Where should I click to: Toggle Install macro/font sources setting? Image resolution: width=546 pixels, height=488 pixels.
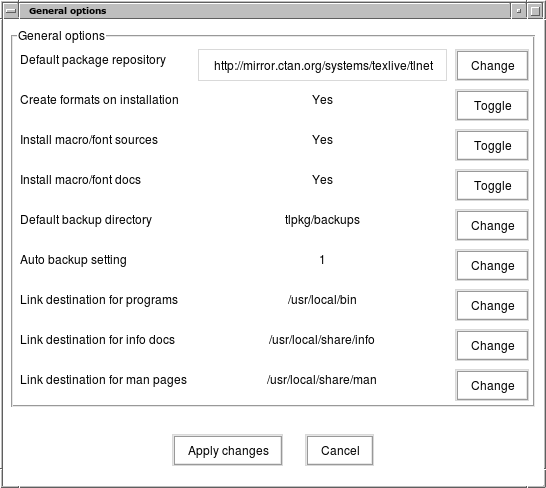(x=492, y=146)
